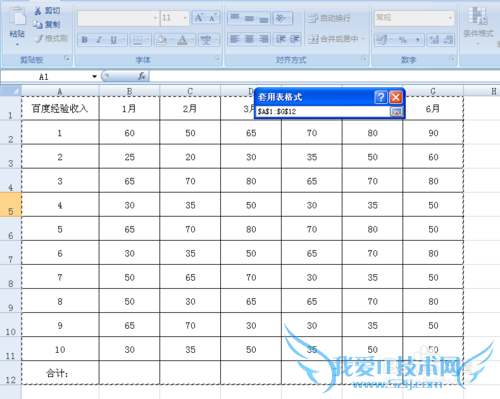Open the font color dropdown arrow
Viewport: 500px width, 399px height.
coord(192,40)
